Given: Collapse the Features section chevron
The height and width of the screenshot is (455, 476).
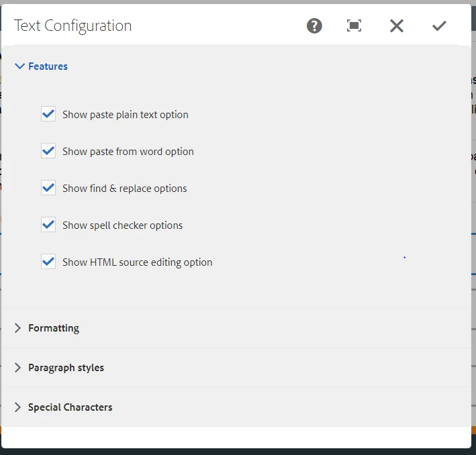Looking at the screenshot, I should pyautogui.click(x=19, y=66).
